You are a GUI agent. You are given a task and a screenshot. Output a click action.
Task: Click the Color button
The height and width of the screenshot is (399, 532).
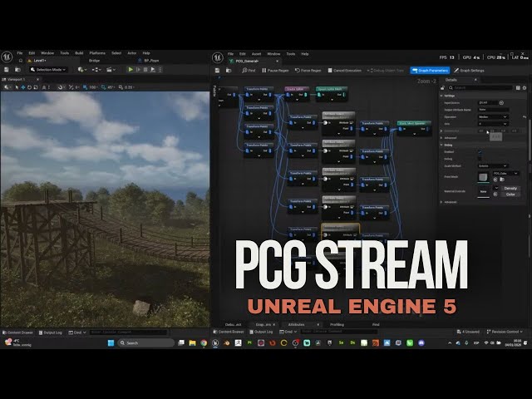[510, 195]
